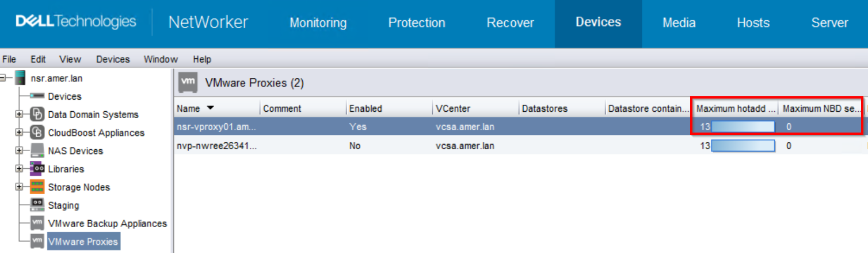Collapse the nsr.amer.lan root node

point(3,78)
